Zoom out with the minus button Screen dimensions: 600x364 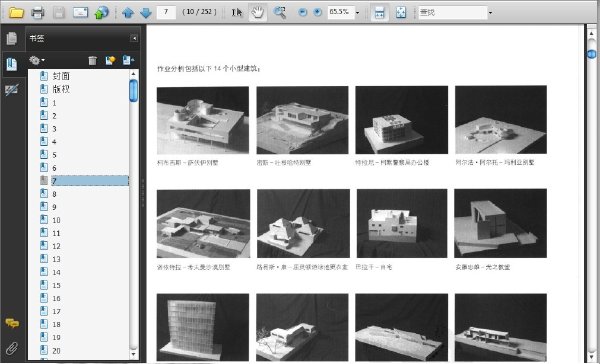302,12
